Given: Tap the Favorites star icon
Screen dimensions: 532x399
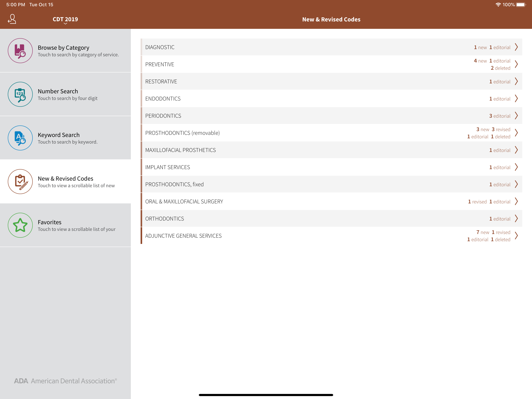Looking at the screenshot, I should (20, 225).
